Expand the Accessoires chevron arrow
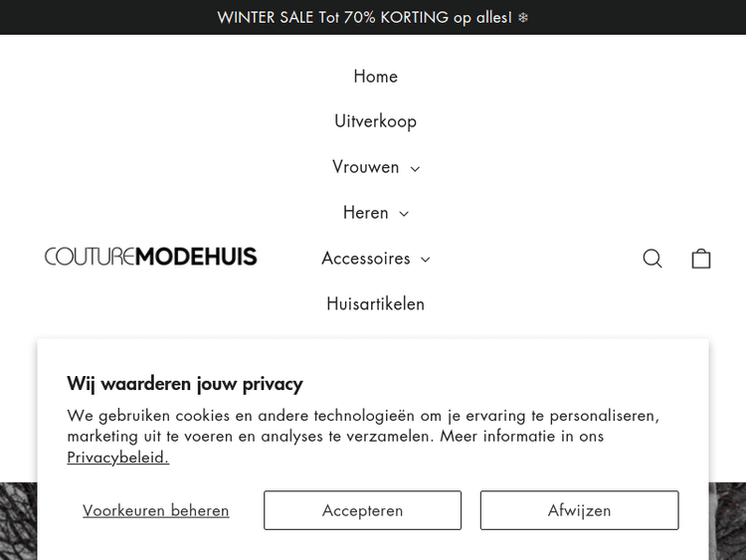 [x=425, y=260]
